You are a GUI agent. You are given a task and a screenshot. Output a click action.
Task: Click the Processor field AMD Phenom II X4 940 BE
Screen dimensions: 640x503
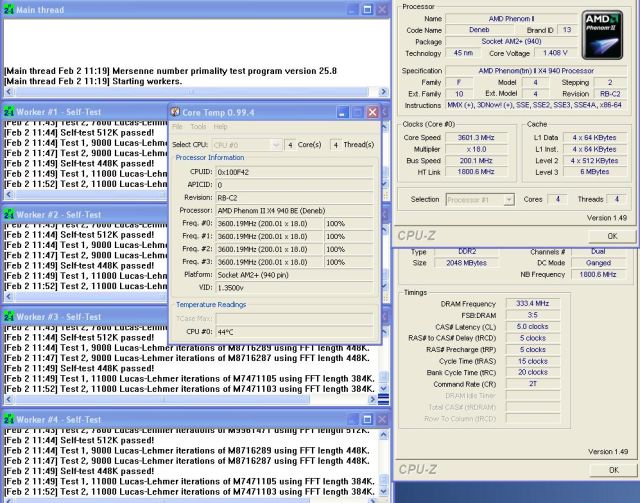tap(294, 211)
